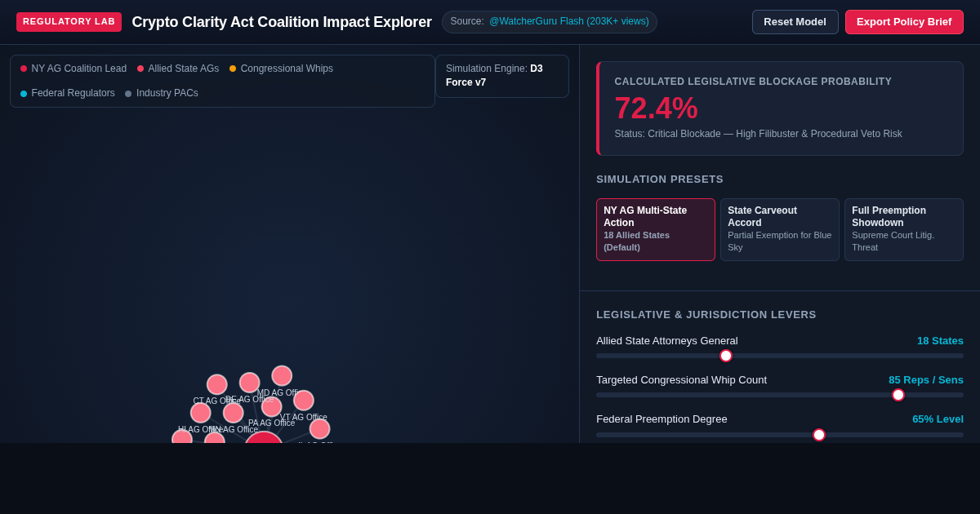980x514 pixels.
Task: Export the policy brief
Action: point(904,22)
